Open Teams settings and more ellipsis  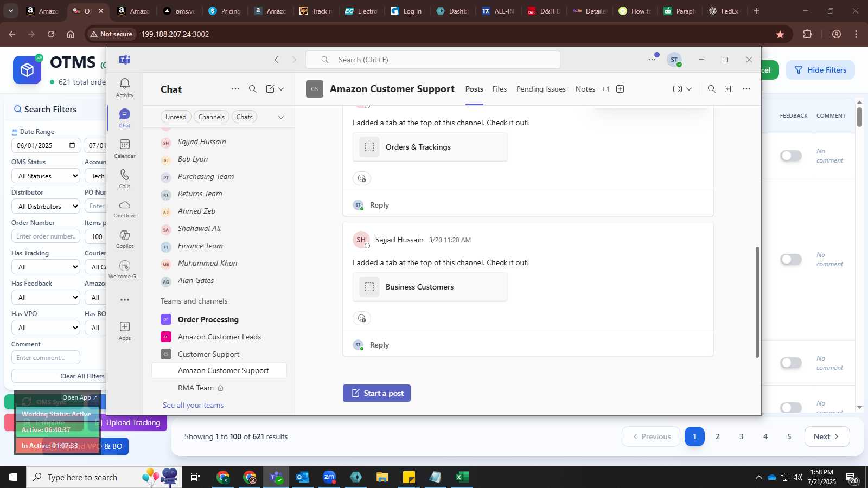[652, 60]
